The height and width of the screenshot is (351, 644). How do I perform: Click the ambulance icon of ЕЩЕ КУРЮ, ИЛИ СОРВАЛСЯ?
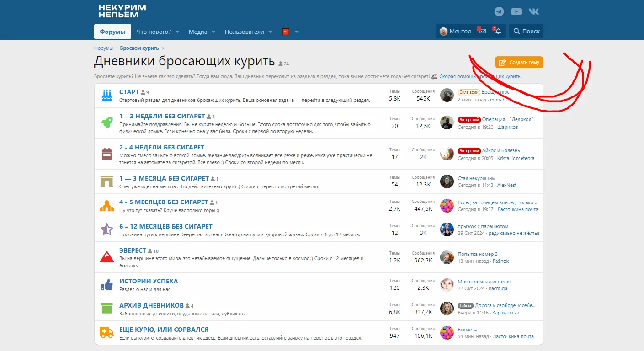(x=107, y=333)
